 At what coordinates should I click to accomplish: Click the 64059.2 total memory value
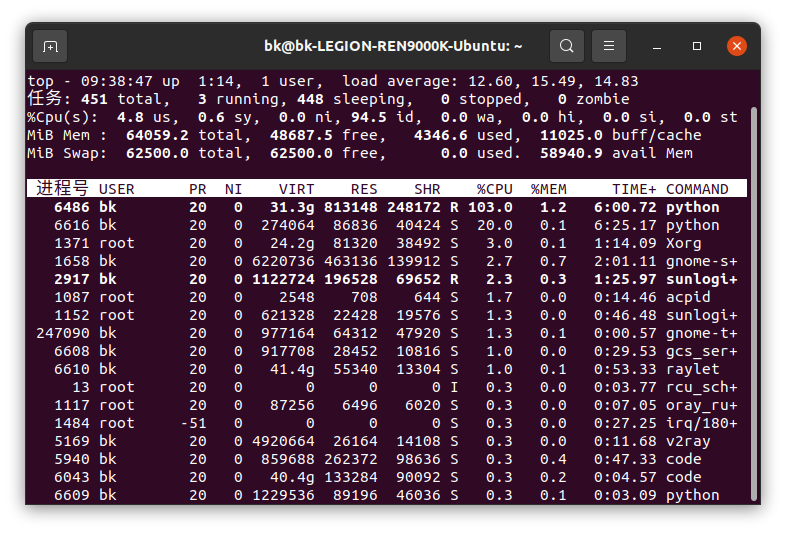click(157, 135)
